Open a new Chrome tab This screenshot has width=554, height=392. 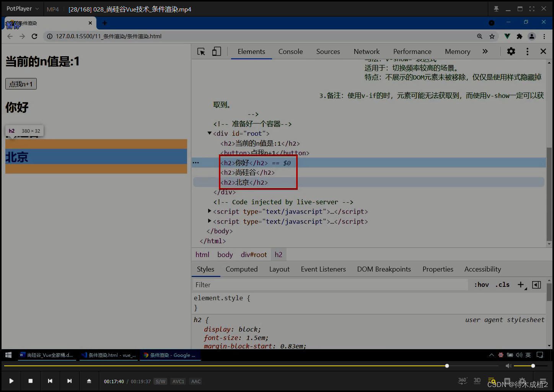click(x=104, y=23)
